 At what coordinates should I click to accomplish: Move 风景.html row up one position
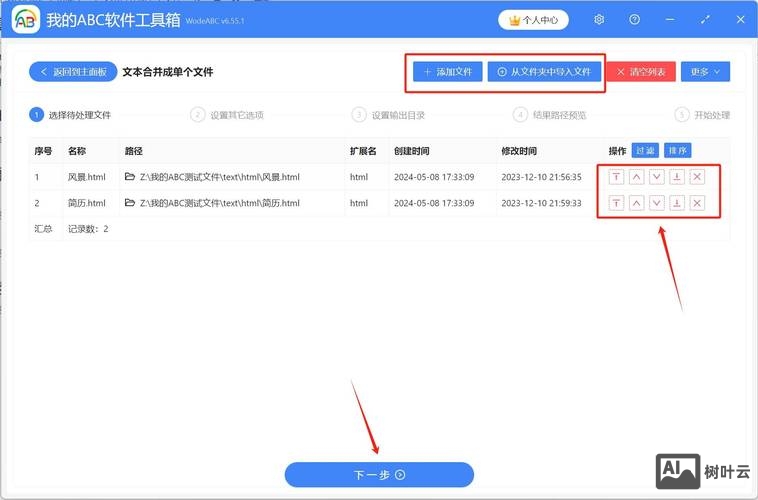point(636,177)
